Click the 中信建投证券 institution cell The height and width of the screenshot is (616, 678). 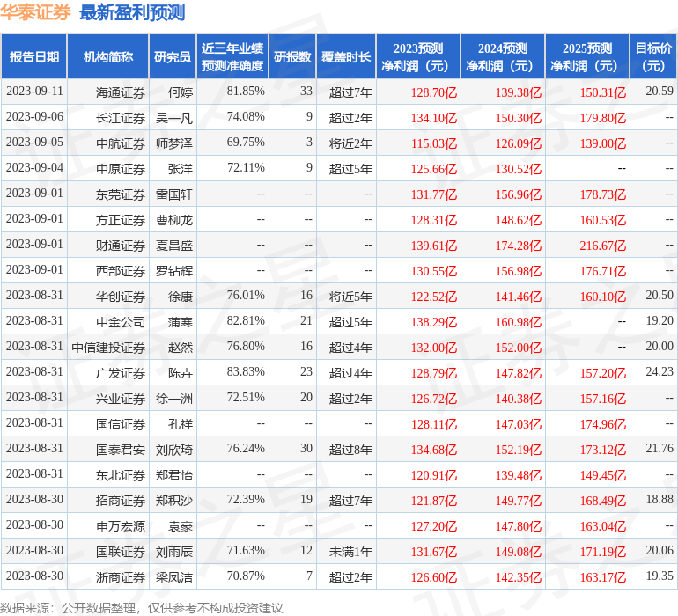[x=108, y=347]
